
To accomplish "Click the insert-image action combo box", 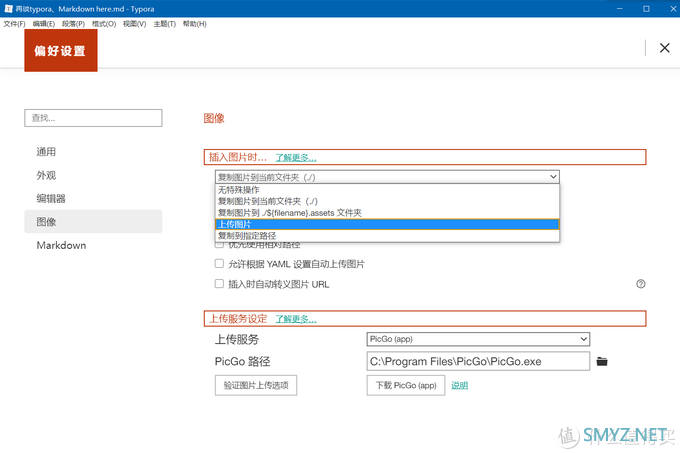I will [x=387, y=177].
